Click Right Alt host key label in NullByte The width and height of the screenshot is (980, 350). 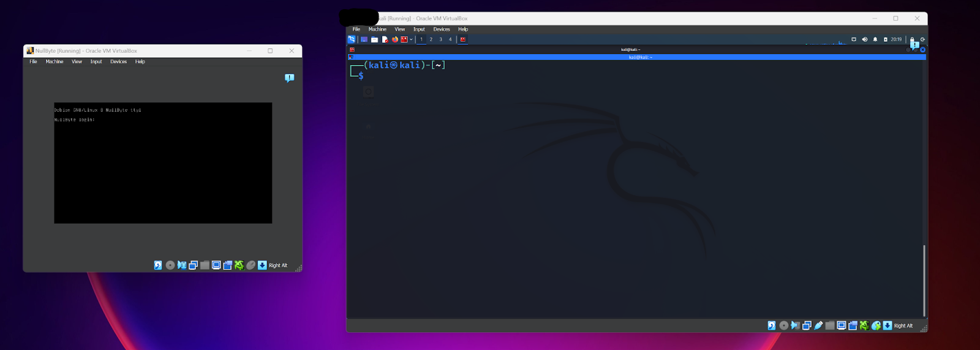click(278, 265)
